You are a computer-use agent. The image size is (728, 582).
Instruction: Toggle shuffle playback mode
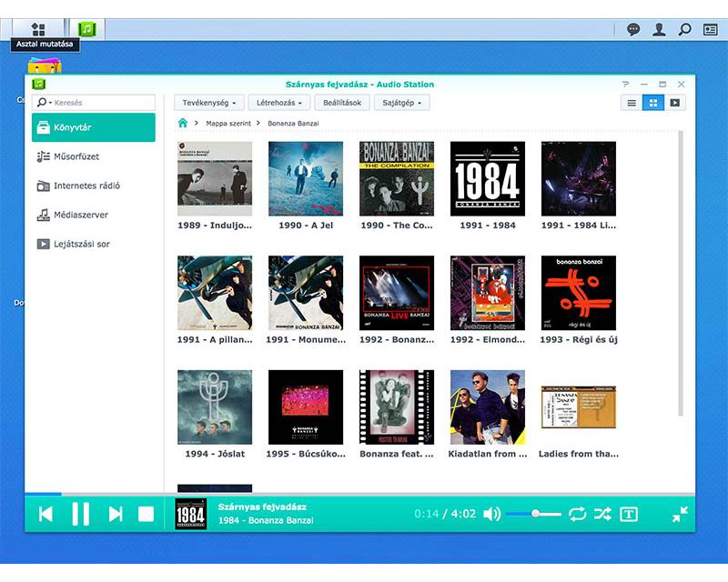coord(602,514)
